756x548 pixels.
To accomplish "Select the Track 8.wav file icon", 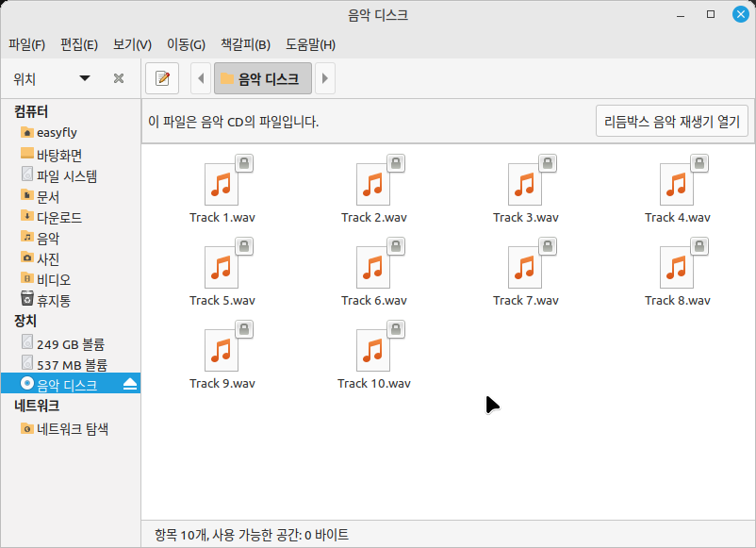I will [x=678, y=267].
